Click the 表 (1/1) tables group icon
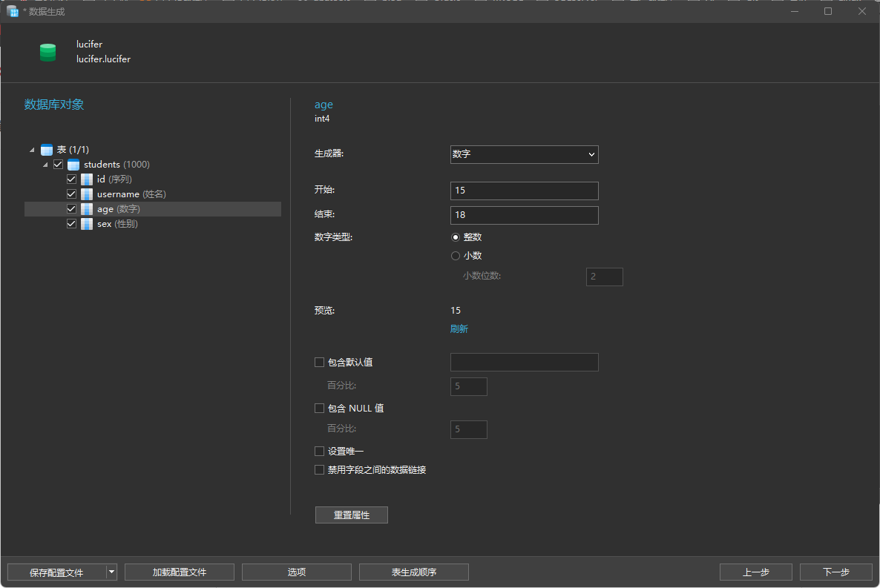 click(x=47, y=149)
